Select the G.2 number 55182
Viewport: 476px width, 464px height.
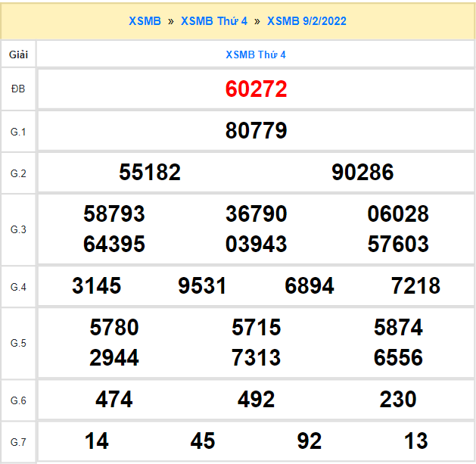pos(150,173)
